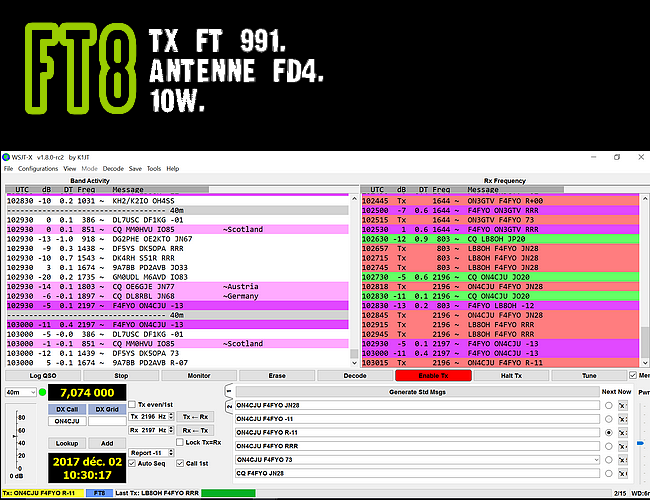Click the empty DX Grid input field
The image size is (650, 500).
(107, 421)
